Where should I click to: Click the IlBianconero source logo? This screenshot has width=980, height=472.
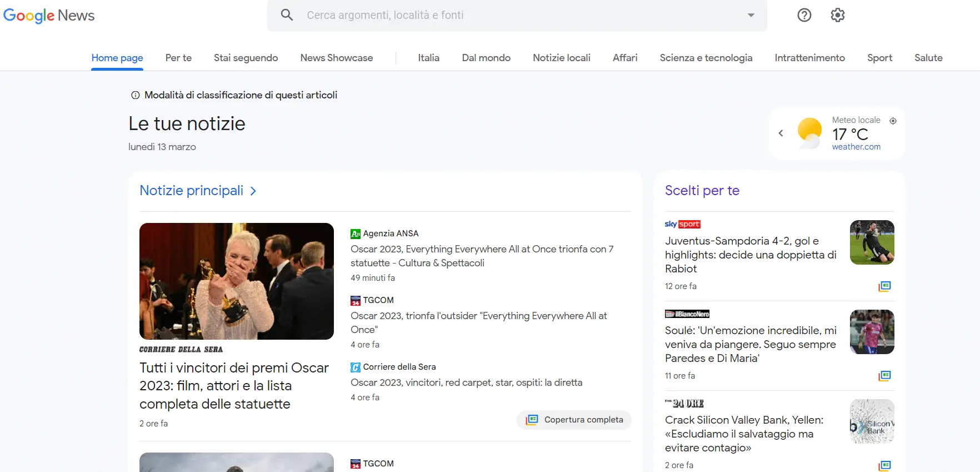[687, 314]
